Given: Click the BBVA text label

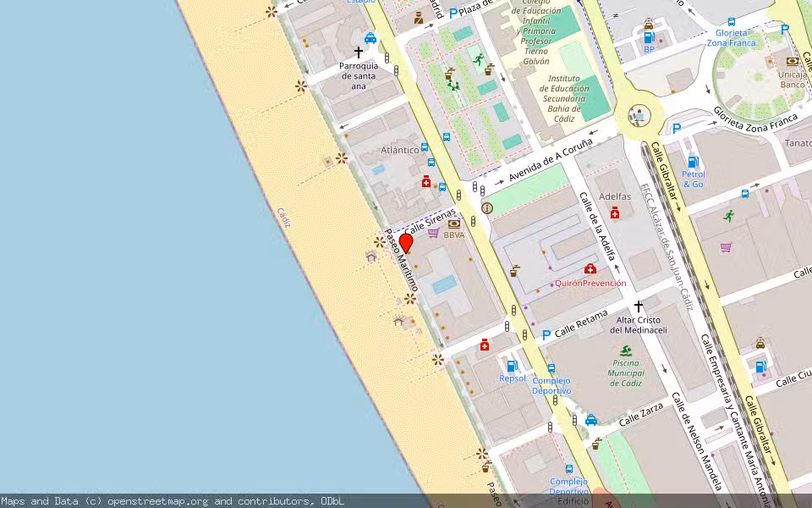Looking at the screenshot, I should (x=454, y=235).
